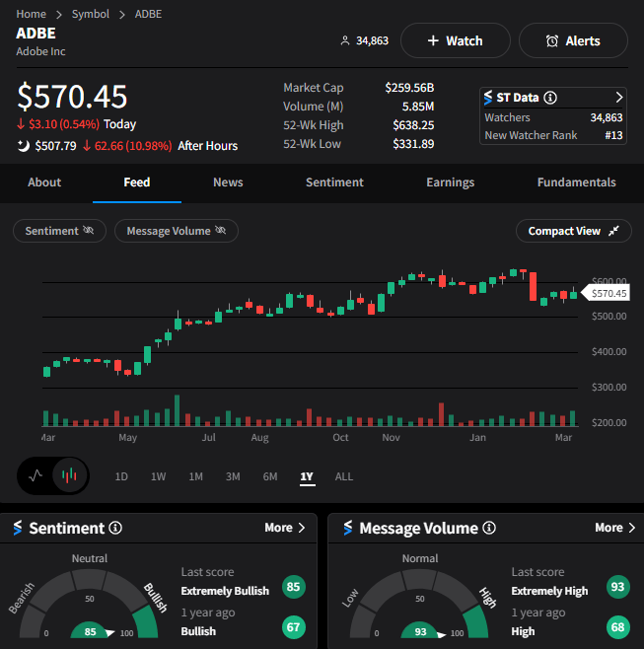Switch to the line chart view icon
644x649 pixels.
[x=36, y=475]
